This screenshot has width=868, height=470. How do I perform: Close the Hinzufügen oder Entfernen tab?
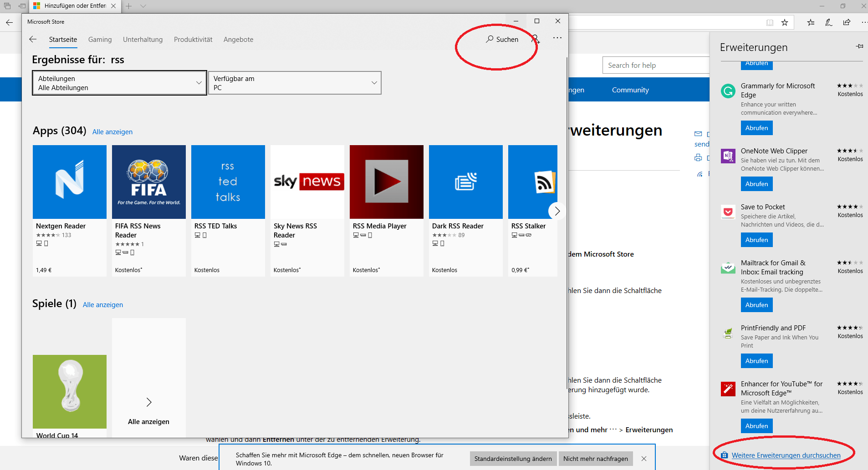click(113, 6)
